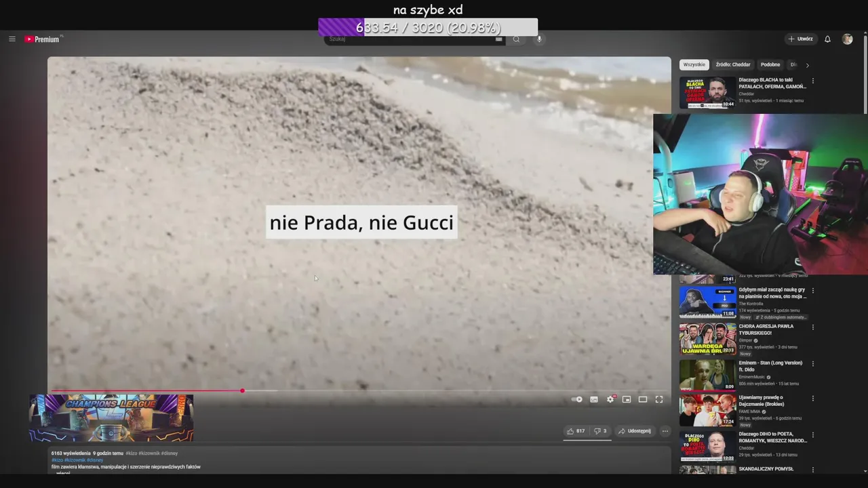Open the YouTube hamburger guide menu
This screenshot has height=488, width=868.
pyautogui.click(x=12, y=39)
